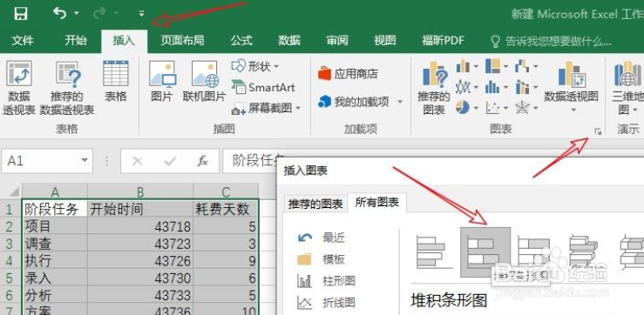The image size is (644, 315).
Task: Open the 应用商店 add-in store
Action: point(348,74)
